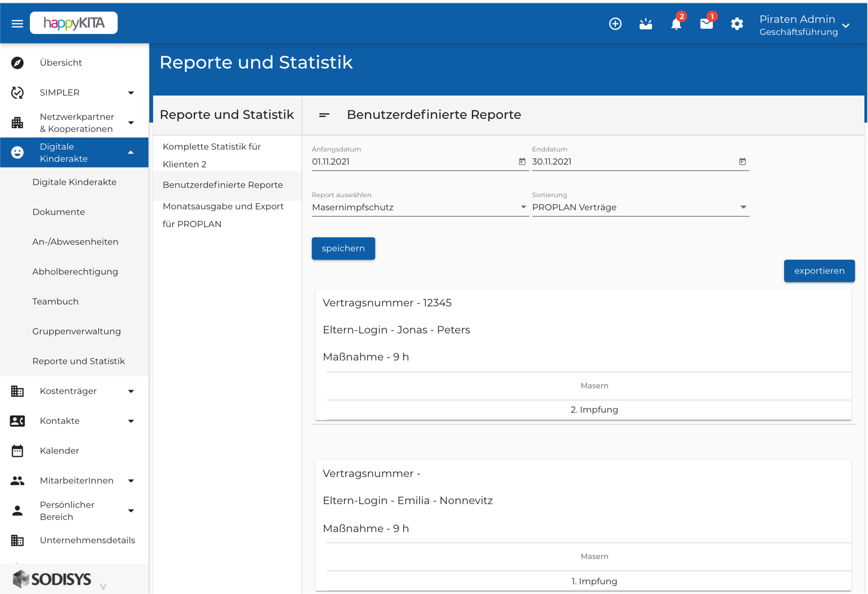868x594 pixels.
Task: Open the mail inbox icon
Action: pos(706,24)
